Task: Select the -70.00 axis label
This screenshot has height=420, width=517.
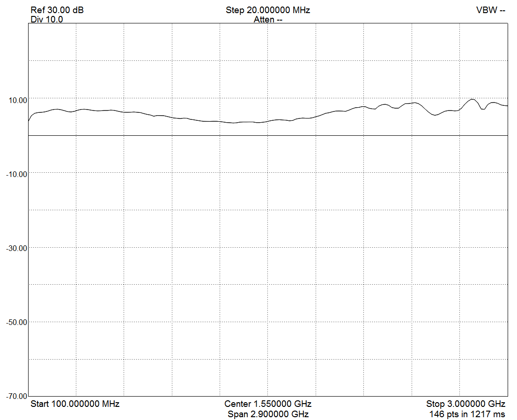Action: (x=16, y=396)
